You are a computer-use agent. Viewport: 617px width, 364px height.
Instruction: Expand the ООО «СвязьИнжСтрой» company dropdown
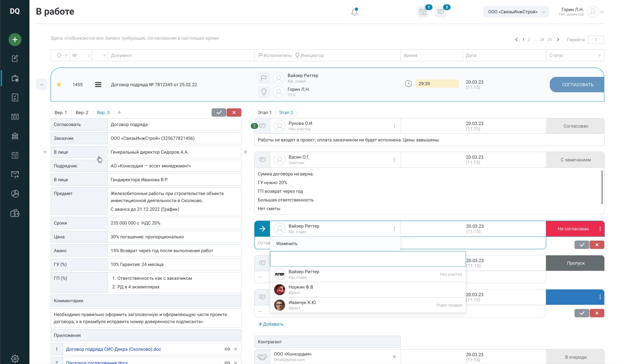517,12
